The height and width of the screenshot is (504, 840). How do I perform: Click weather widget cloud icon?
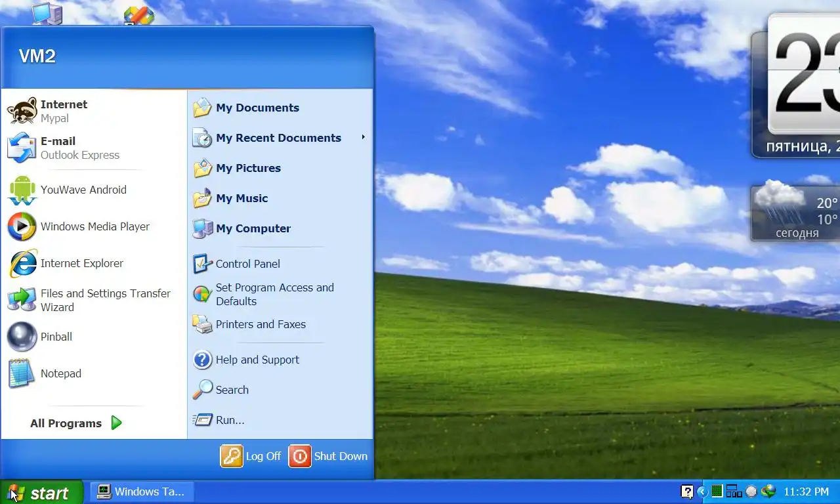(779, 201)
